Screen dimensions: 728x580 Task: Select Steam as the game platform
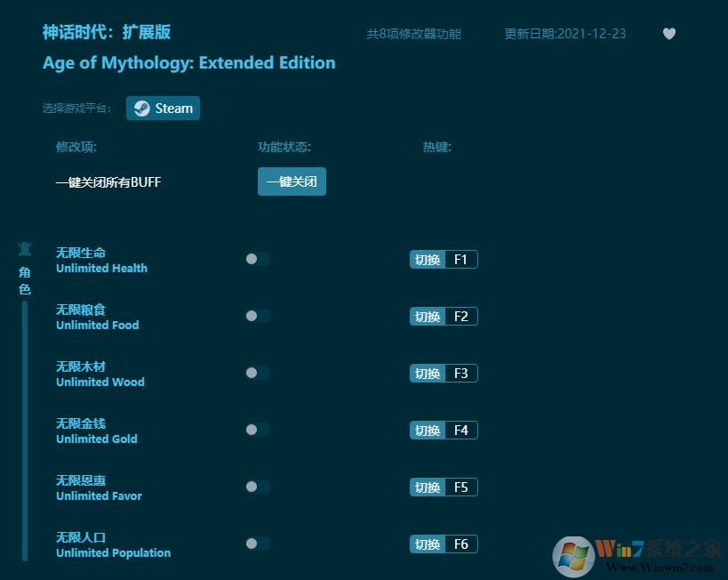[x=163, y=108]
